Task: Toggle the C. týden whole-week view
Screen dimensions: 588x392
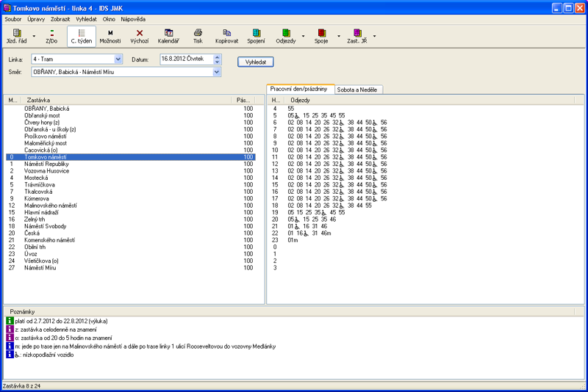Action: pyautogui.click(x=82, y=36)
